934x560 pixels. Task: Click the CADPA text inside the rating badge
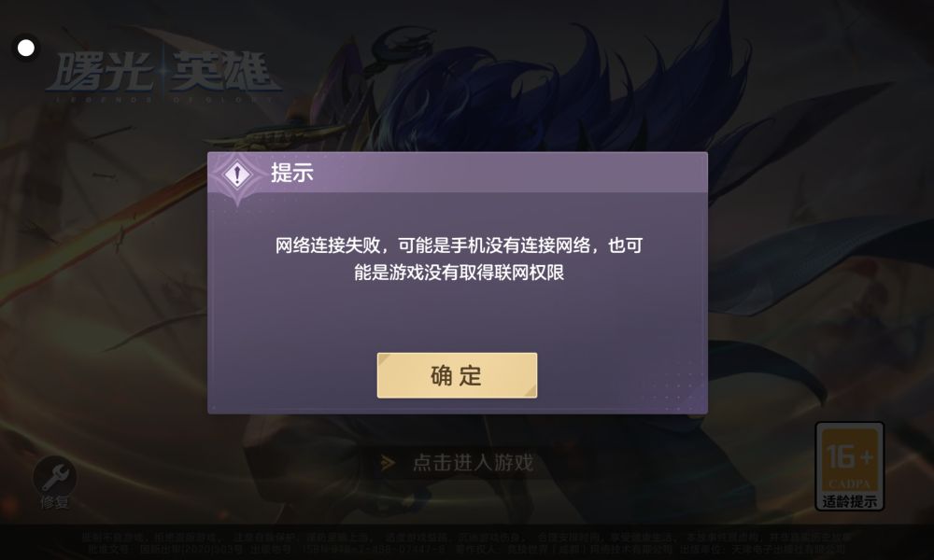click(x=849, y=483)
